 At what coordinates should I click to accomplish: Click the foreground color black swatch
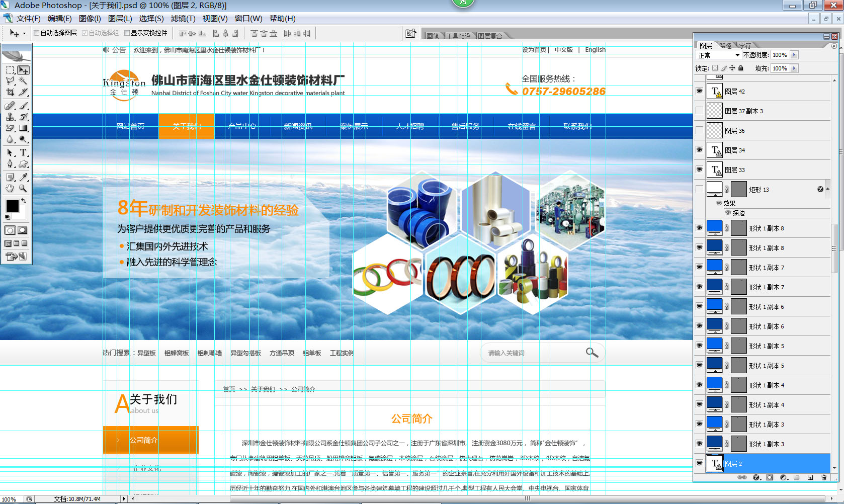(12, 205)
